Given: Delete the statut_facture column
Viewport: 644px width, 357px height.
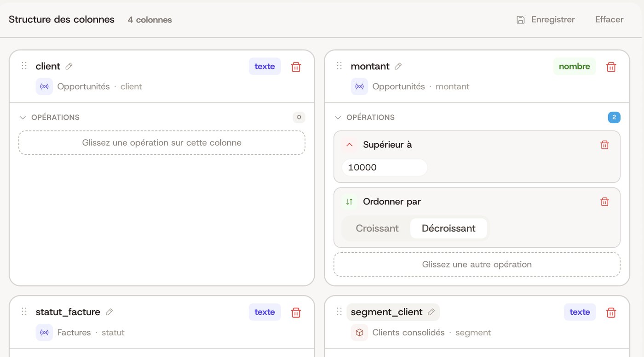Looking at the screenshot, I should coord(296,312).
